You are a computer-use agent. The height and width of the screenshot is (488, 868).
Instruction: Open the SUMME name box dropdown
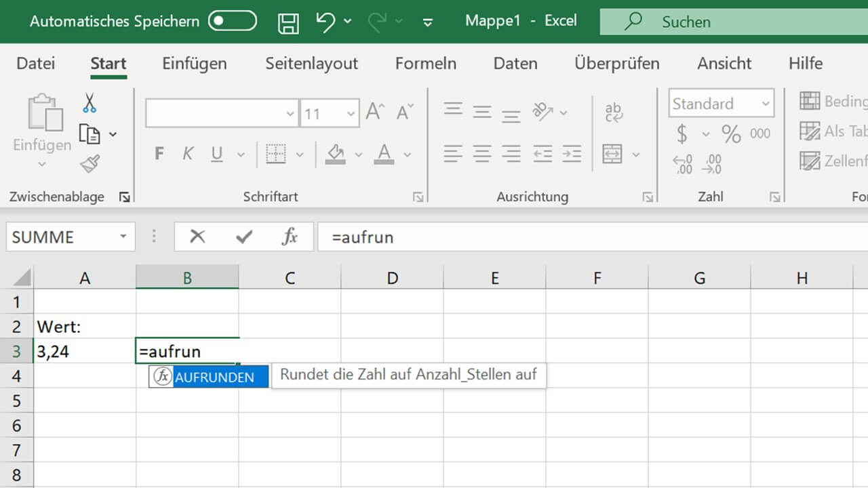[x=123, y=237]
